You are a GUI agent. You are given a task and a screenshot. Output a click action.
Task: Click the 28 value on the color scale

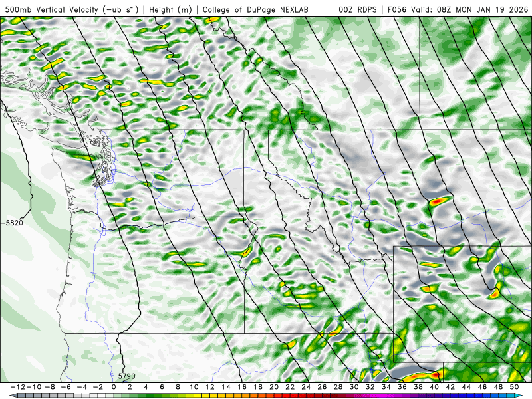(x=338, y=387)
